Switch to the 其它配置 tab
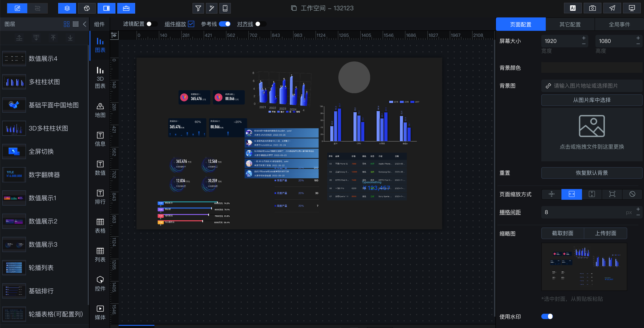The image size is (644, 328). [x=570, y=24]
